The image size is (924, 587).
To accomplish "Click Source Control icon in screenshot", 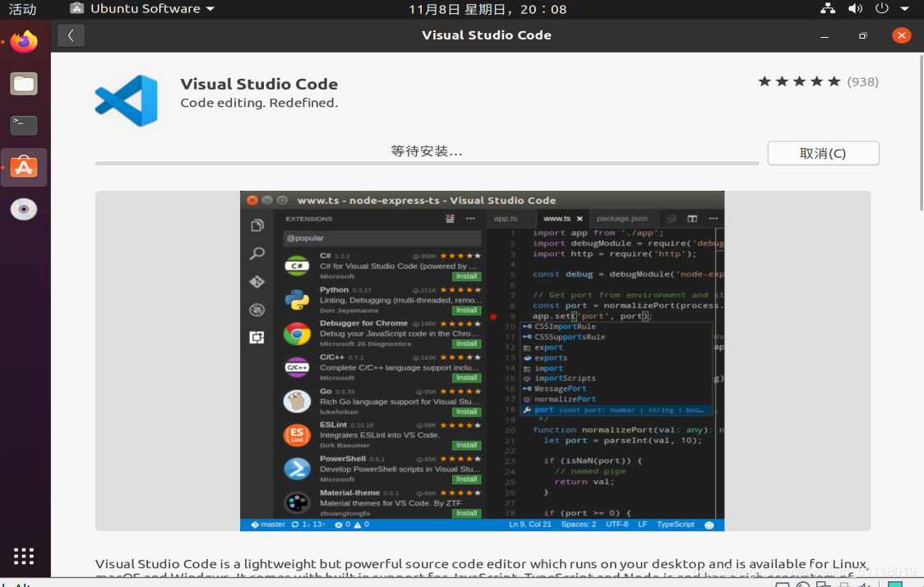I will (x=257, y=282).
